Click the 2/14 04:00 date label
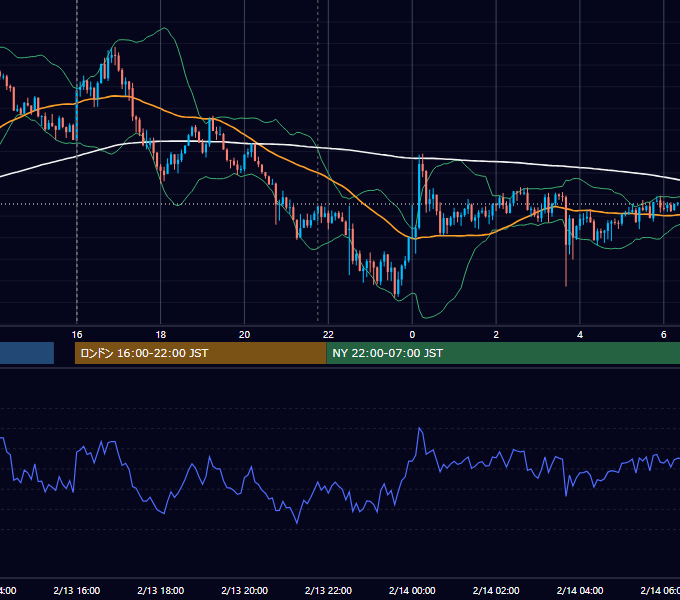 tap(580, 590)
